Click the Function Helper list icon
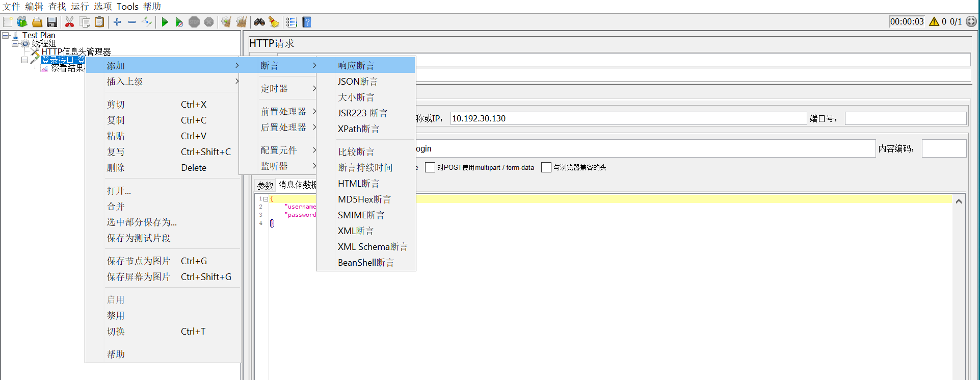The width and height of the screenshot is (980, 380). click(292, 22)
